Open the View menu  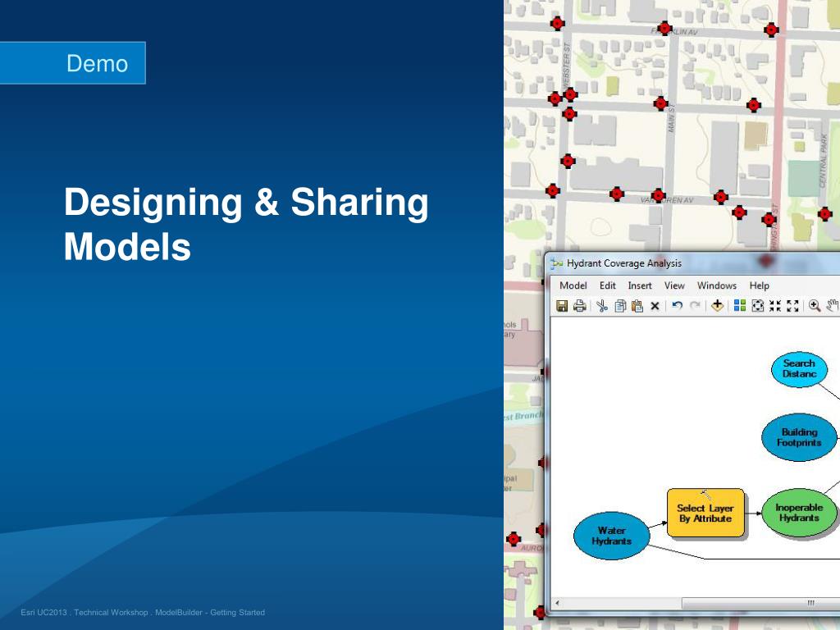pos(674,285)
